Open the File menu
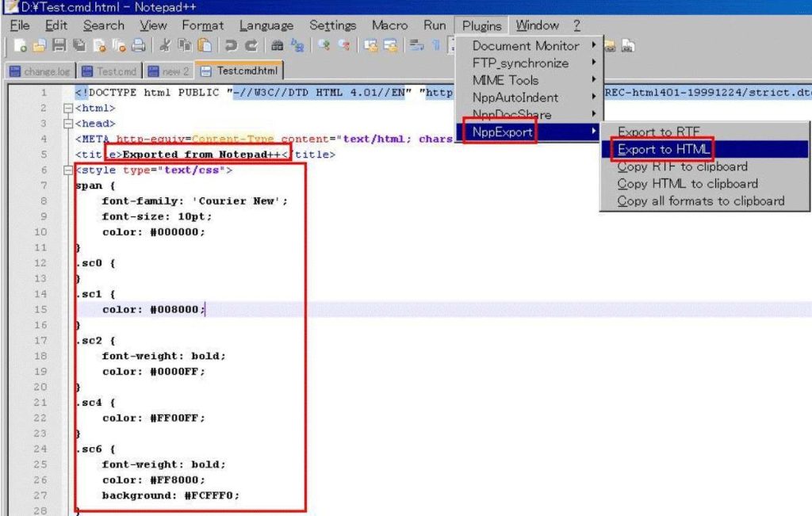Screen dimensions: 812x516 point(20,25)
